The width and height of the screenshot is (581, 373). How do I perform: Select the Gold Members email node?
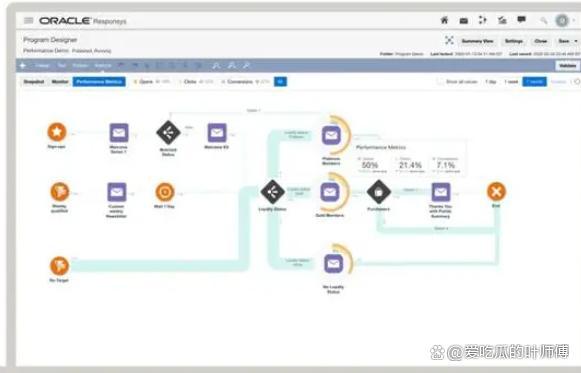click(x=330, y=193)
